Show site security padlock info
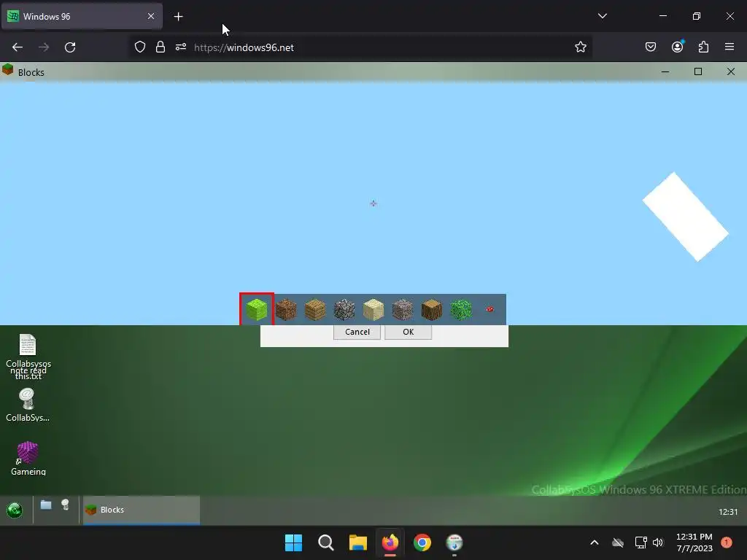 [x=160, y=47]
